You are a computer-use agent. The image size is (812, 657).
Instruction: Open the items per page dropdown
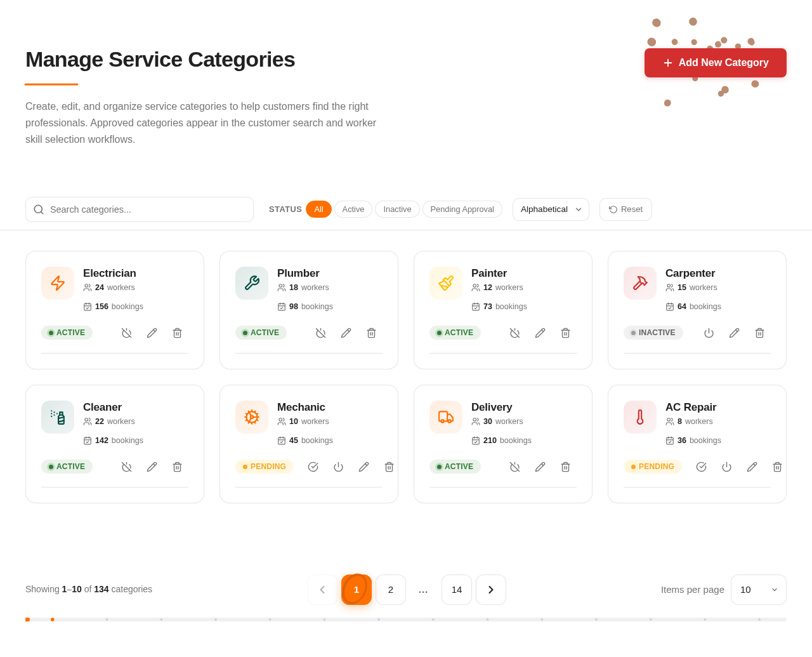pyautogui.click(x=759, y=590)
